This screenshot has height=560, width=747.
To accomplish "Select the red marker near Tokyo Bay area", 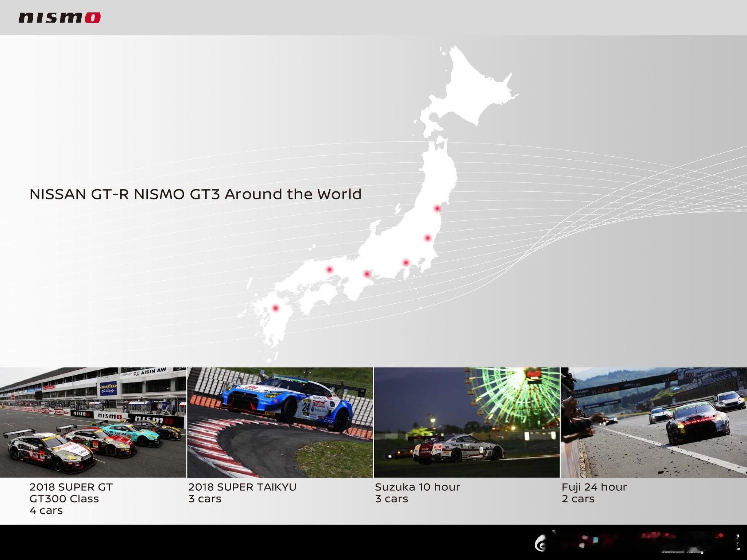I will tap(406, 262).
